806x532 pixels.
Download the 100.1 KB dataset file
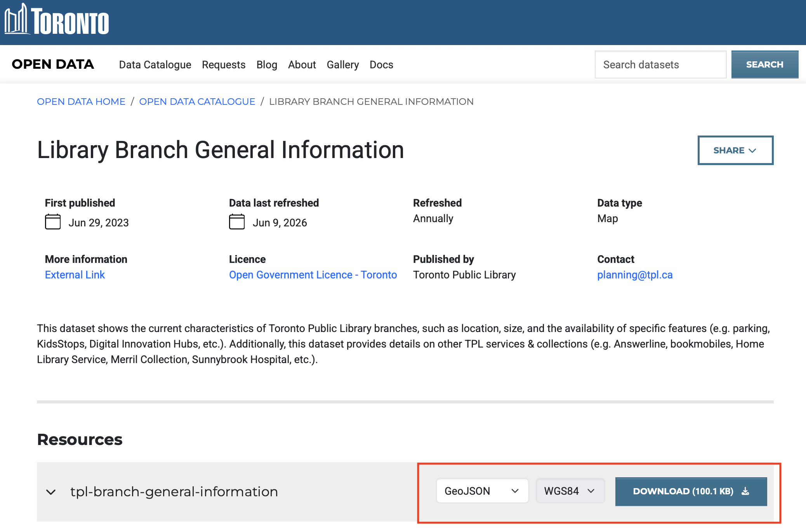tap(691, 491)
